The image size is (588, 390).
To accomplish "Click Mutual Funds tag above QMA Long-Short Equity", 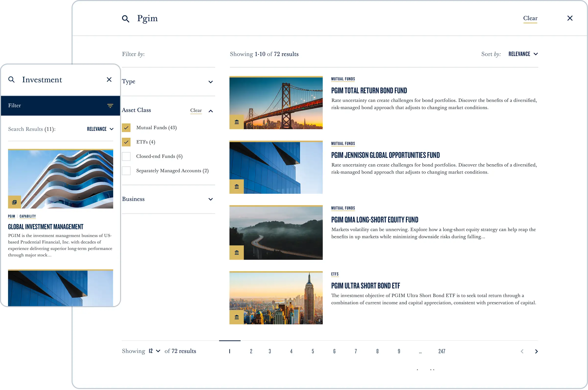I will coord(343,208).
